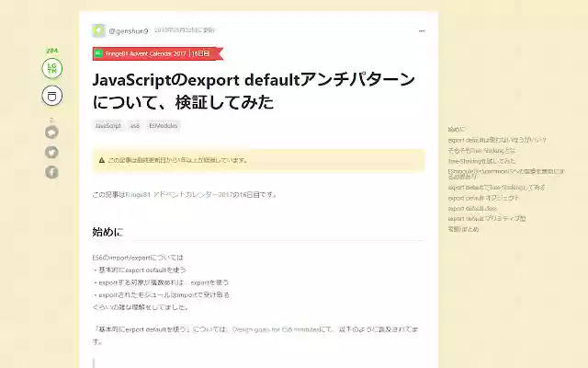Jump to 'export defaultでTree-Shakingしてみる' in the contents

496,188
